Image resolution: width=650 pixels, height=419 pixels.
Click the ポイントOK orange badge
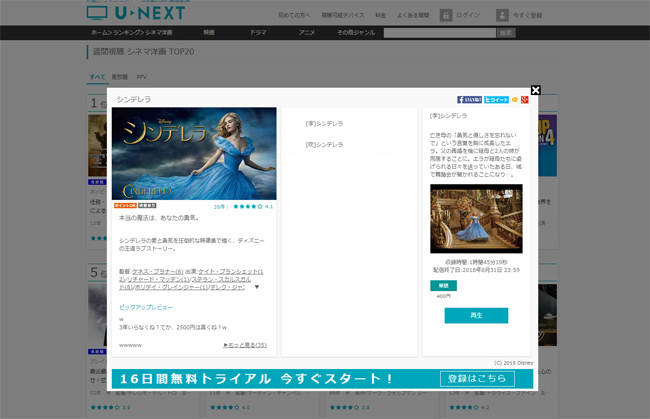pyautogui.click(x=125, y=206)
